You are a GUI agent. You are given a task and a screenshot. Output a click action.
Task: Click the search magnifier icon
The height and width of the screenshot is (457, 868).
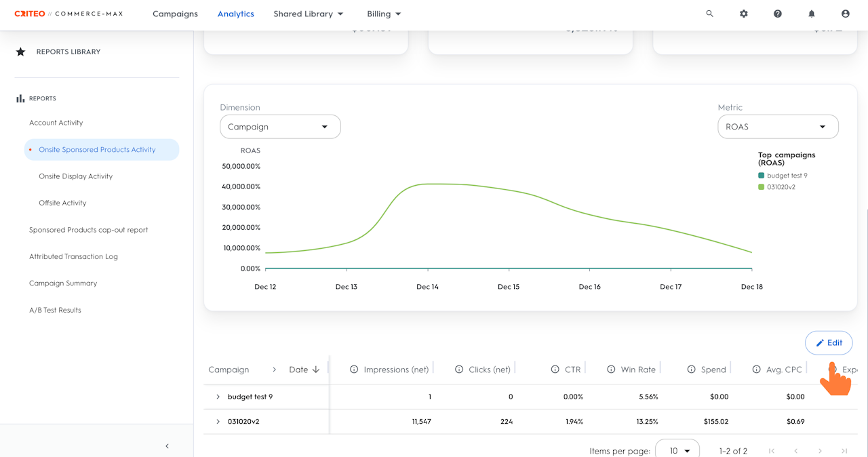(709, 14)
